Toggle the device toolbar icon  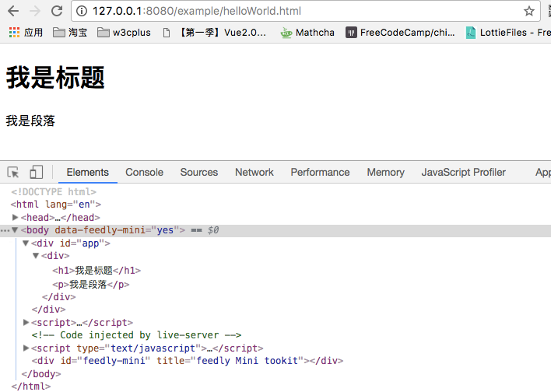point(37,173)
